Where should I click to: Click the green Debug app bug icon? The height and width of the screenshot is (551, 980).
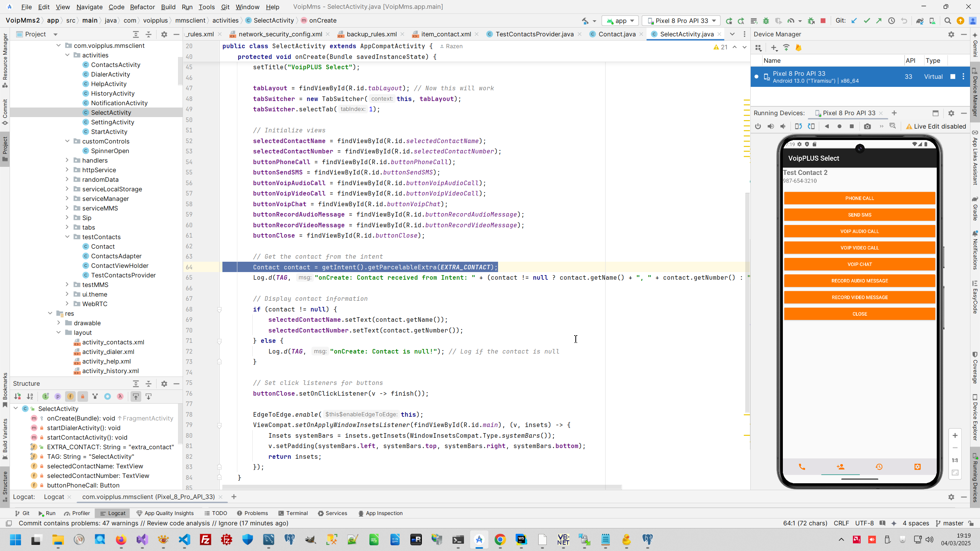[766, 21]
